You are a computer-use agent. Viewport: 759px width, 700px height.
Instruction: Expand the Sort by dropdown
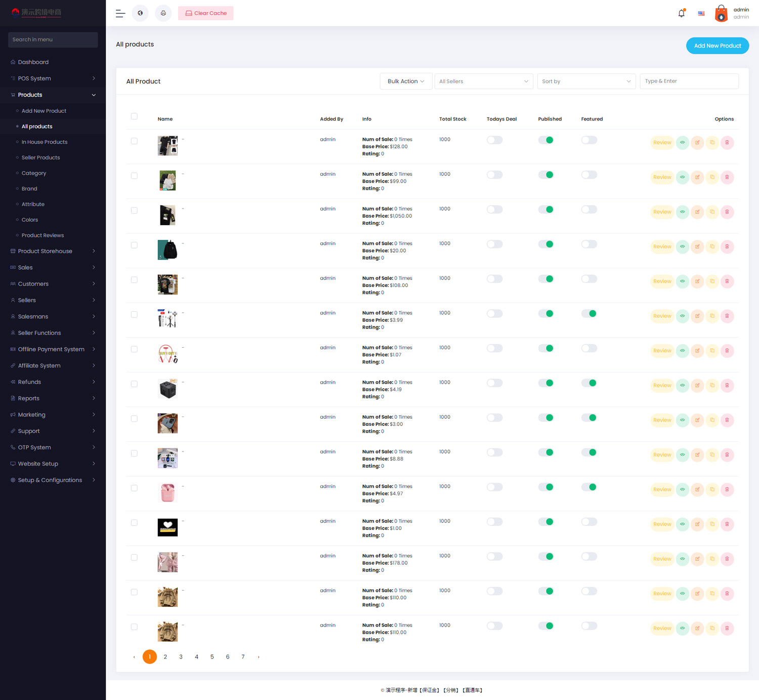point(586,81)
